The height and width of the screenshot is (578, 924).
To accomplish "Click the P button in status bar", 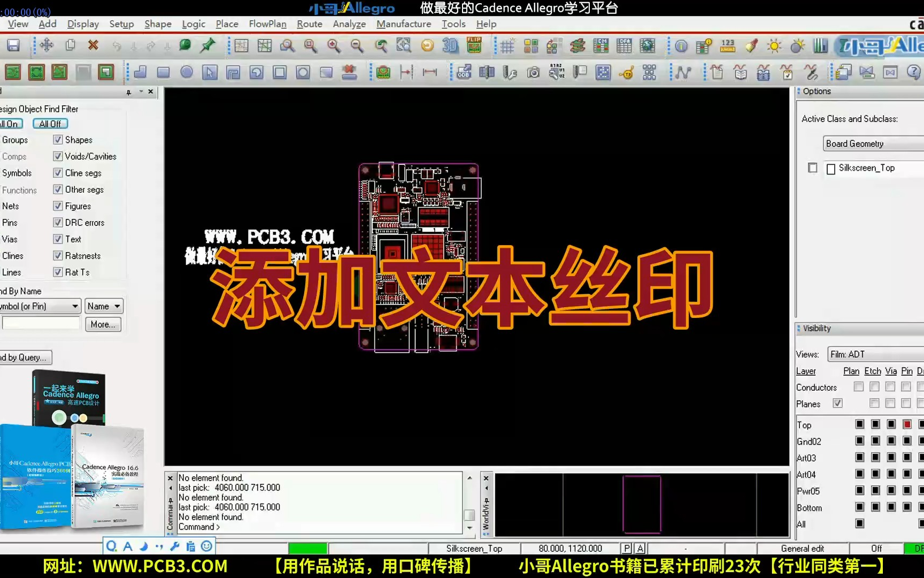I will [x=627, y=549].
